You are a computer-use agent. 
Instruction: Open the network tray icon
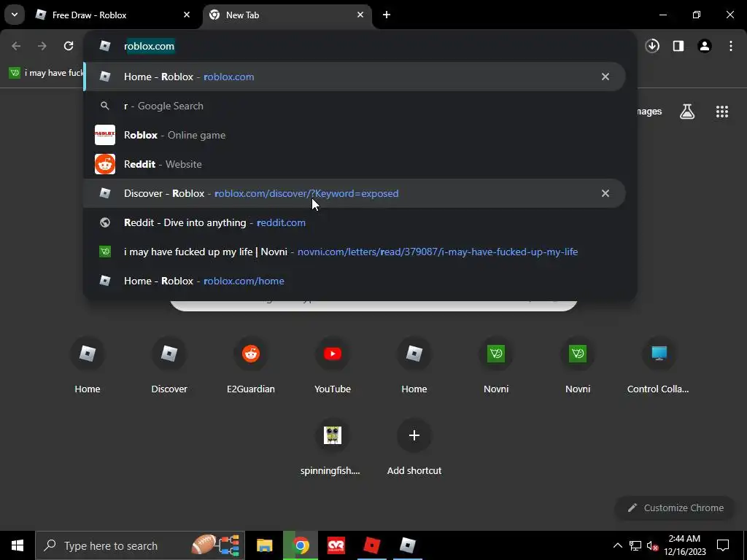pyautogui.click(x=635, y=545)
